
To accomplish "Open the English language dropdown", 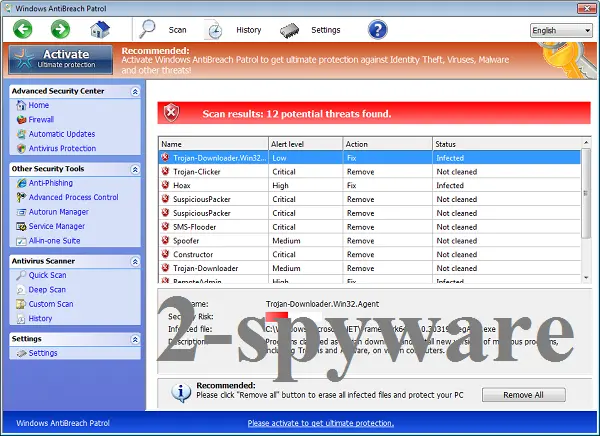I will [x=561, y=30].
